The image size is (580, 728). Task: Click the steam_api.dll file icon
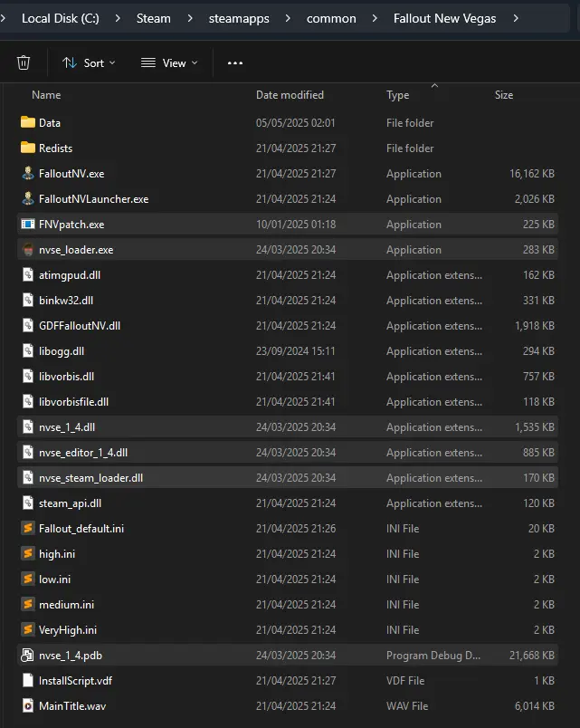[x=27, y=503]
